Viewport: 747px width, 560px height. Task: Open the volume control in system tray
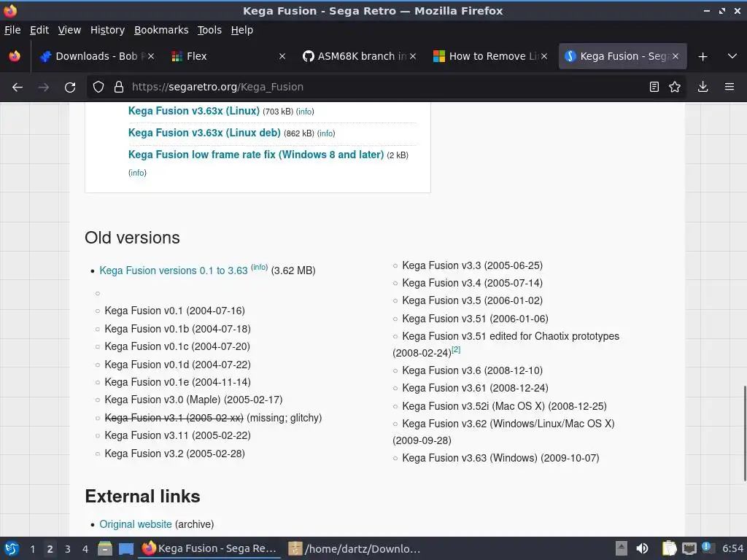(642, 548)
